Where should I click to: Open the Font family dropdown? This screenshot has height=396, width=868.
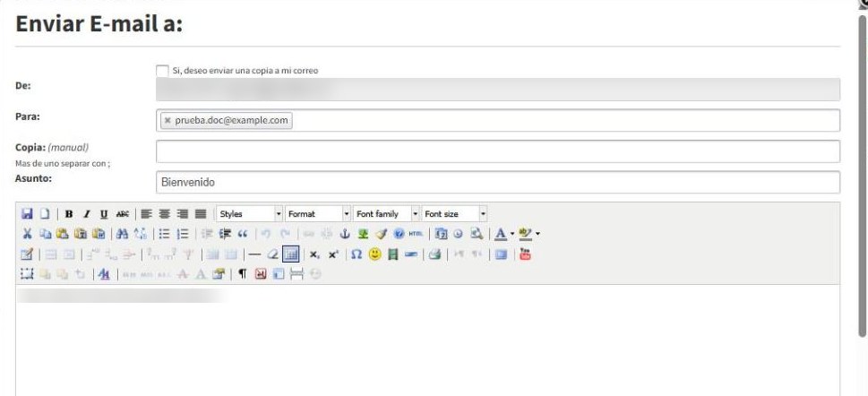click(x=386, y=214)
